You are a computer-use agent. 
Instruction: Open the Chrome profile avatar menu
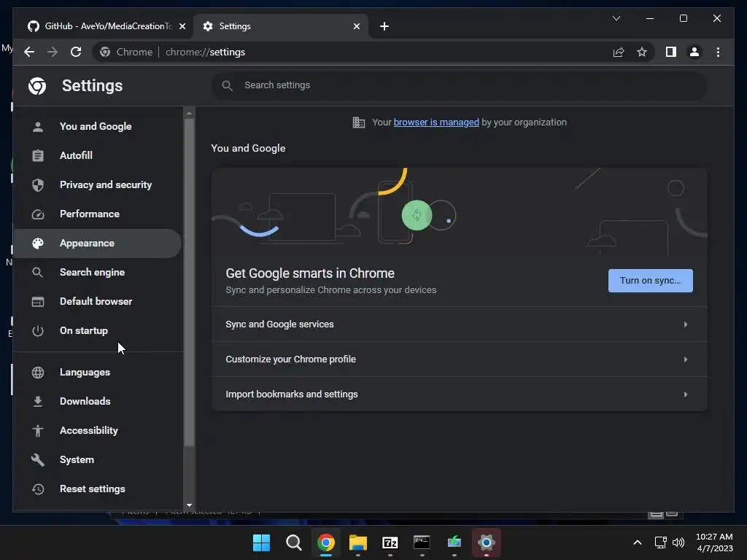point(694,52)
